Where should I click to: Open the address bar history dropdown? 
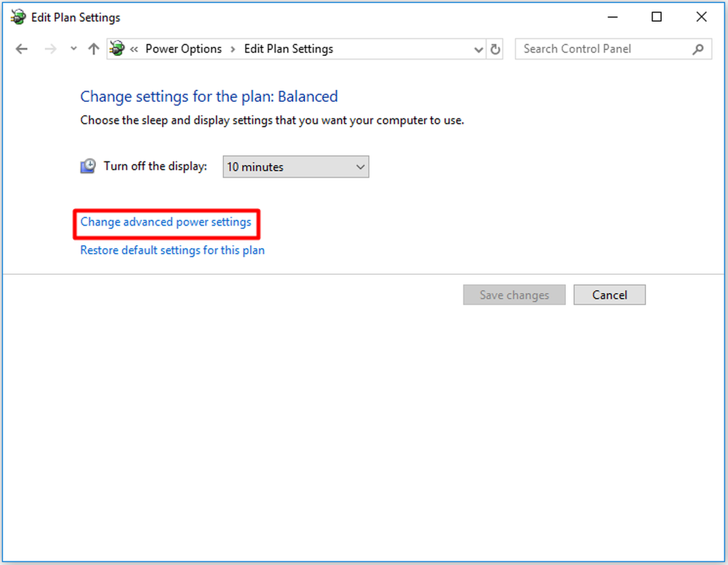(x=479, y=50)
